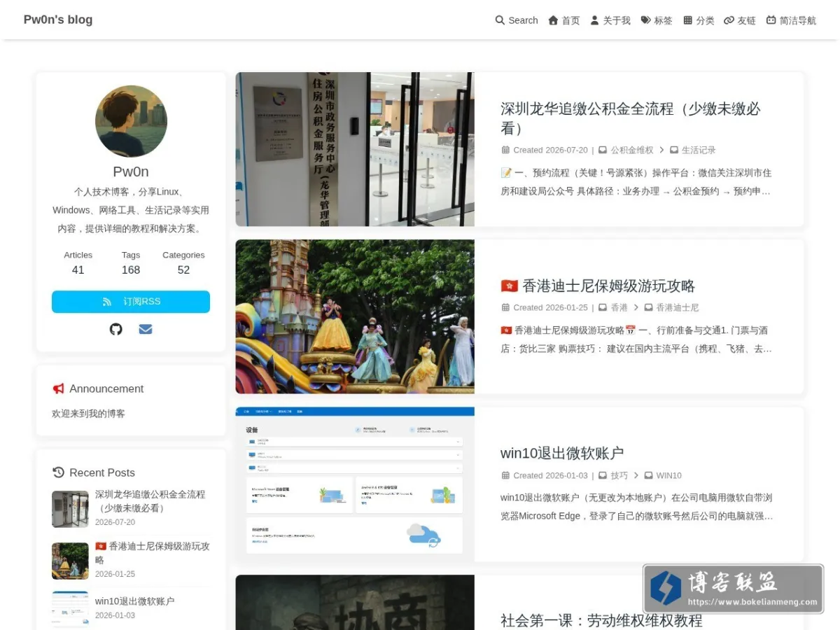Open post 社会第一课:劳动维权维权教程
Screen dimensions: 840x630
[601, 620]
